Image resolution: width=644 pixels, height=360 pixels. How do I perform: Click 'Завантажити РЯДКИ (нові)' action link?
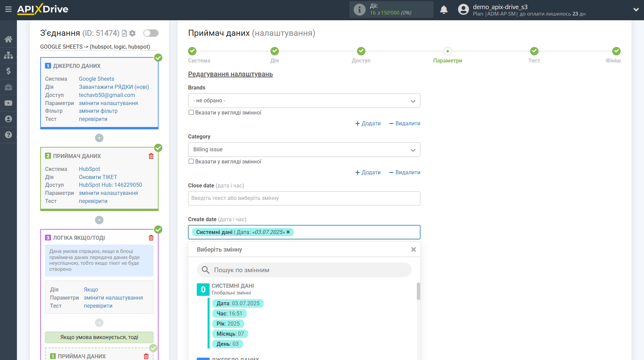click(x=114, y=87)
